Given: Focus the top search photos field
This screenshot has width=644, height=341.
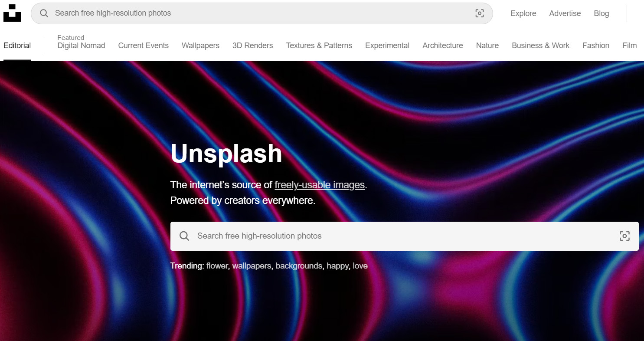Looking at the screenshot, I should point(262,13).
